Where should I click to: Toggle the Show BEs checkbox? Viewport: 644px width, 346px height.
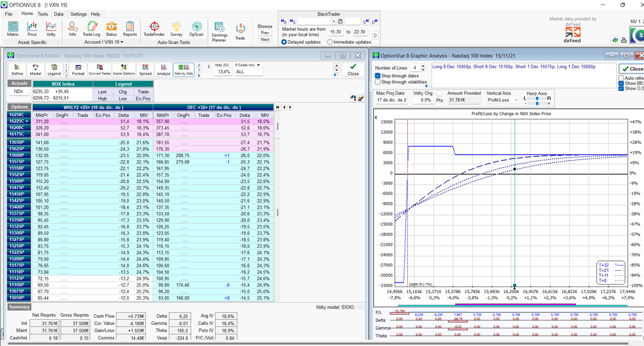[x=621, y=83]
